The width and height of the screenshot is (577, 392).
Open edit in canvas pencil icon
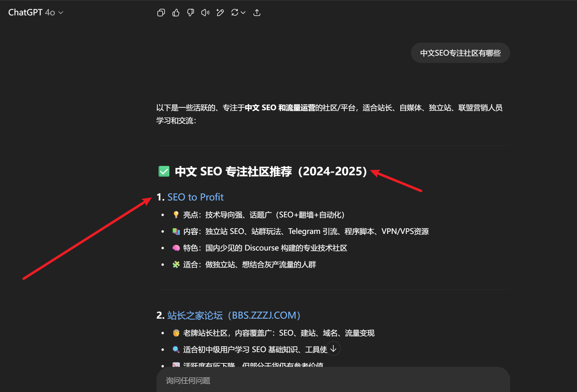220,13
